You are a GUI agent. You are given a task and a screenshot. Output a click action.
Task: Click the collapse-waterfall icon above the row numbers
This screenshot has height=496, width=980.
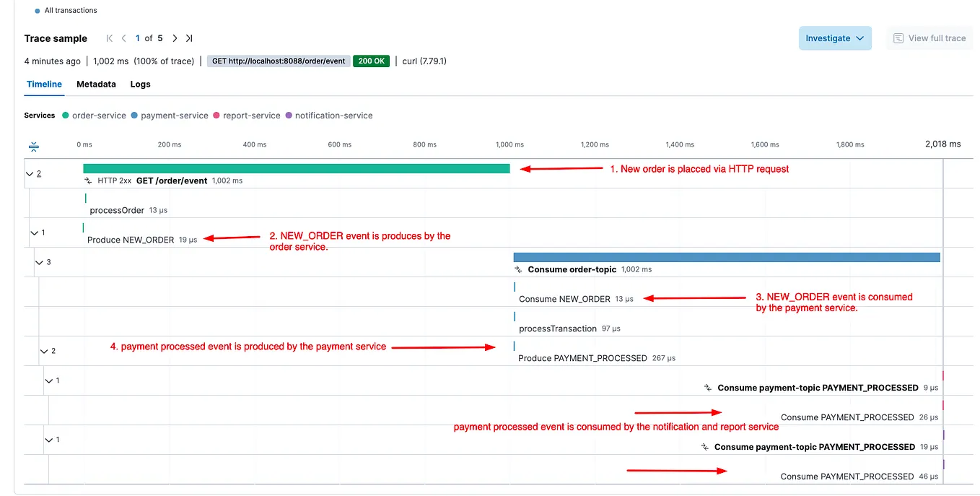coord(33,146)
